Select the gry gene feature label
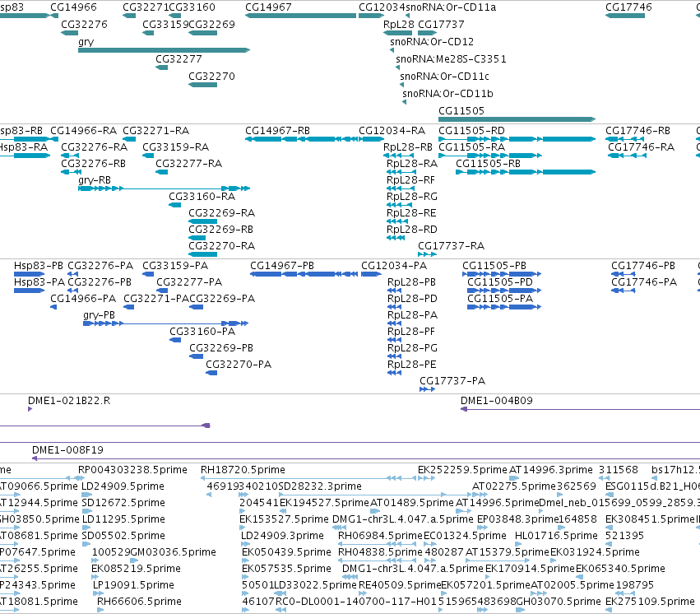Screen dimensions: 700x614 86,42
